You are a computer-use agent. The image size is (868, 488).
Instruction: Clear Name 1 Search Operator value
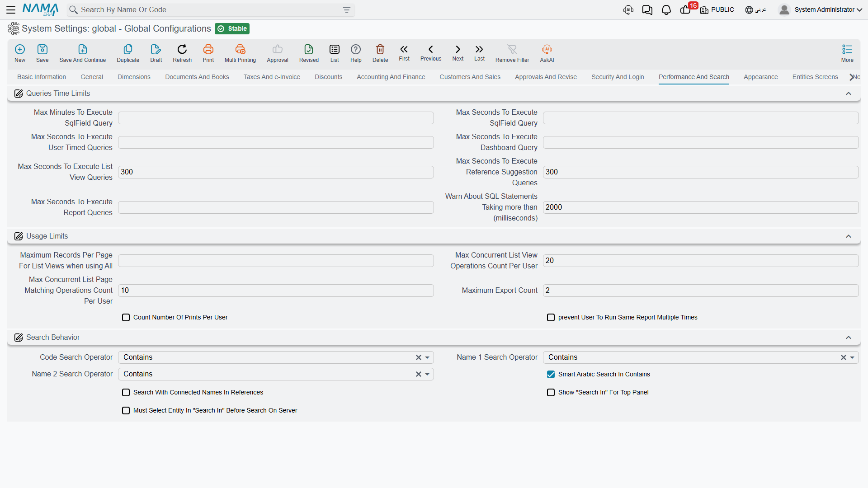click(x=844, y=357)
